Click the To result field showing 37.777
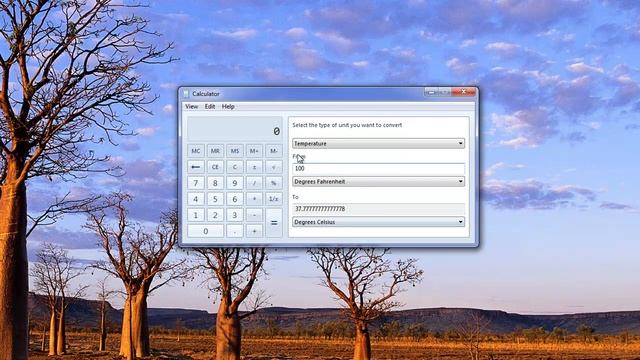The width and height of the screenshot is (640, 360). (378, 209)
